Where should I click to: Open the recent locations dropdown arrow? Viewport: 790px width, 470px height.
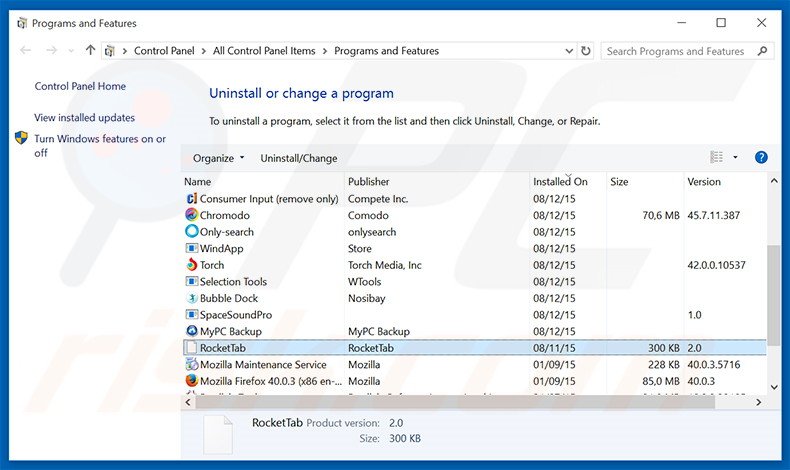tap(71, 51)
